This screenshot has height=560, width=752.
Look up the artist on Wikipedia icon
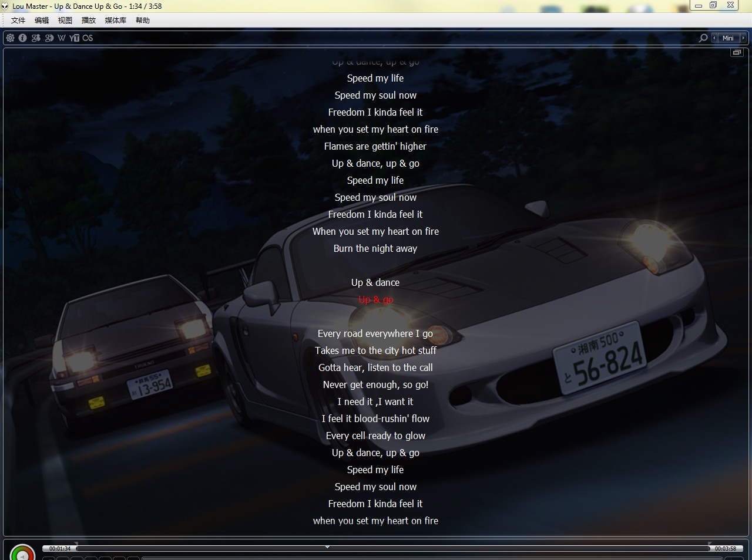(62, 38)
